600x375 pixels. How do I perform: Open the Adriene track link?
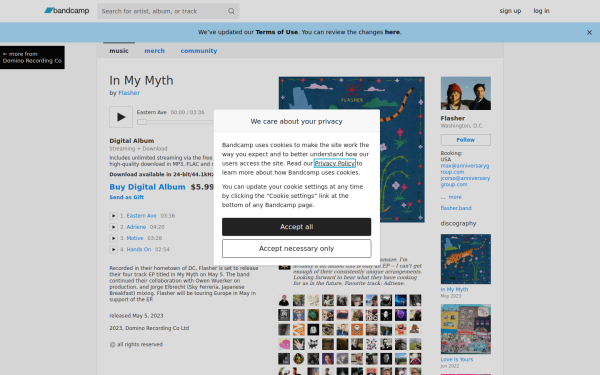[x=136, y=227]
